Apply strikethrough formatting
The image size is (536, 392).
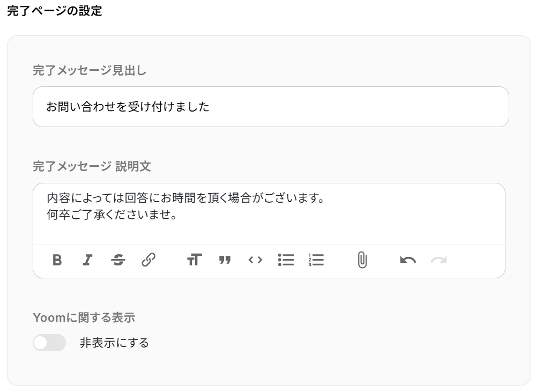pos(118,260)
